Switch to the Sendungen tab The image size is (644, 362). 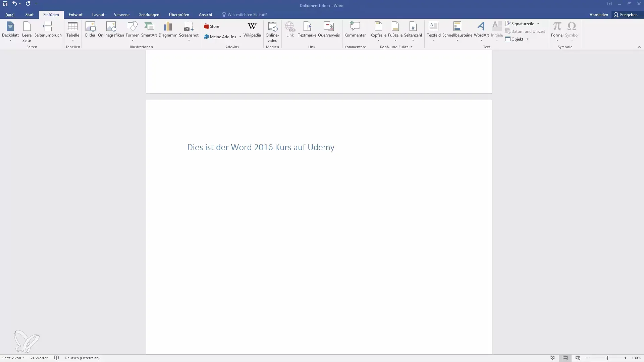(149, 15)
